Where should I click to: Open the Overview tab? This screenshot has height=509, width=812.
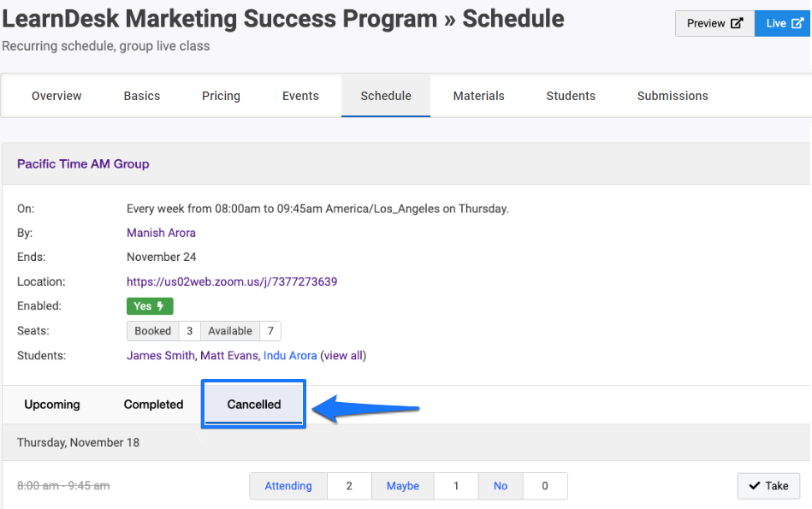[x=56, y=96]
